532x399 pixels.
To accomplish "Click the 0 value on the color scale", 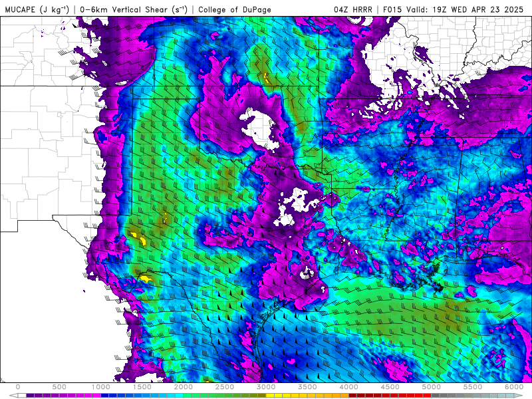I will point(18,387).
